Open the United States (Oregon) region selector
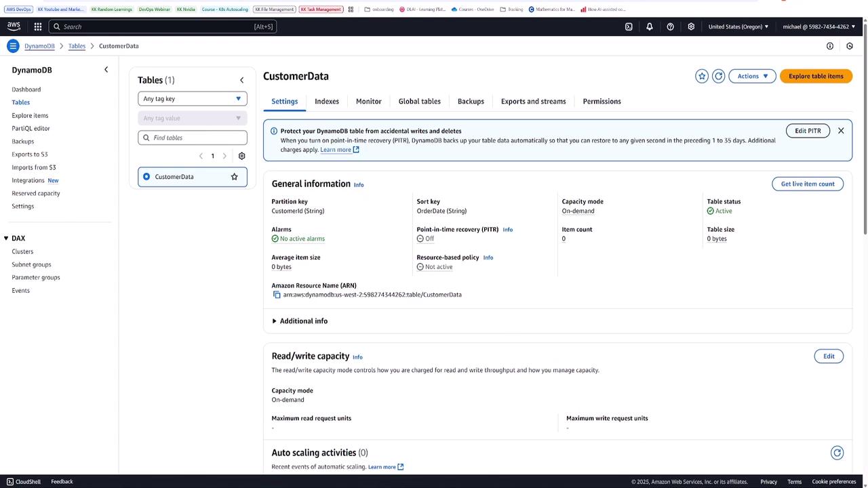 pos(738,26)
